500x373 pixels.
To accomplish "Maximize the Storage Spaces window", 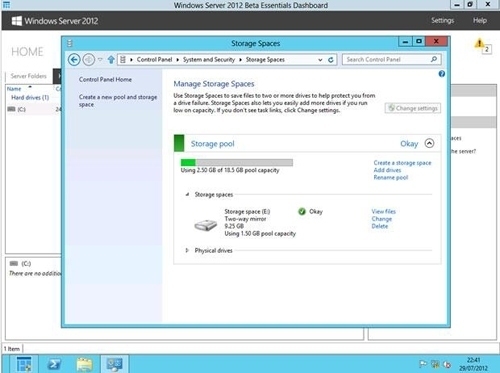I will (x=419, y=41).
